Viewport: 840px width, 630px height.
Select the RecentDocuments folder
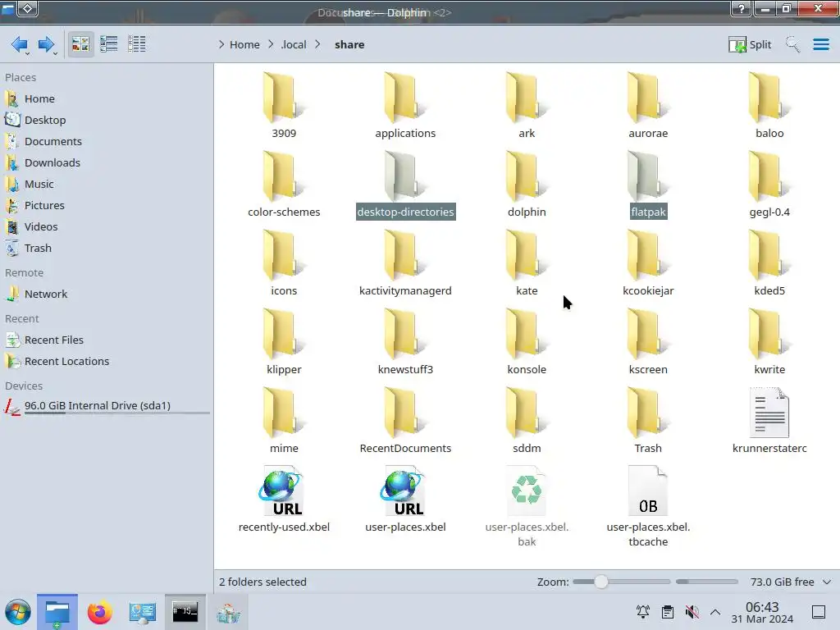[405, 421]
